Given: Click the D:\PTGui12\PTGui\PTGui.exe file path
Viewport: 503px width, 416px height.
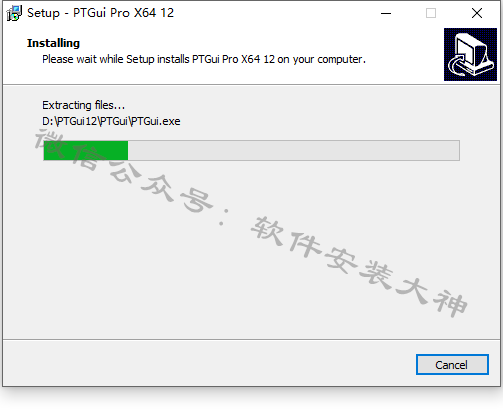Looking at the screenshot, I should point(111,121).
